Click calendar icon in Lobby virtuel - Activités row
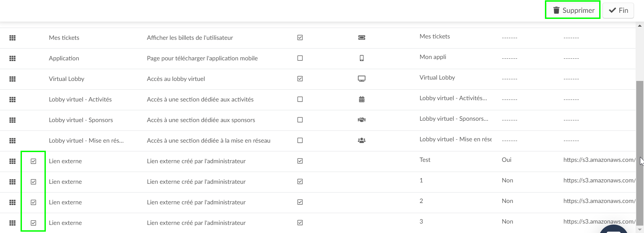This screenshot has width=644, height=233. pos(362,99)
